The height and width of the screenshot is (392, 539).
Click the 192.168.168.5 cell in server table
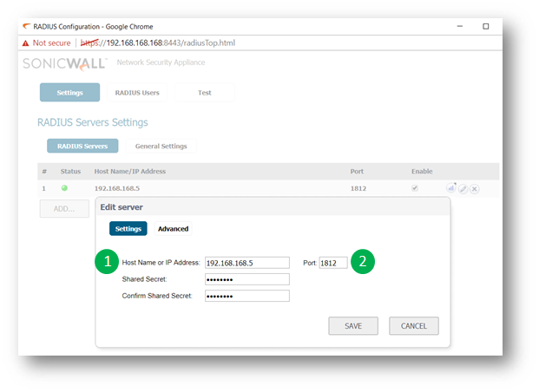[117, 188]
